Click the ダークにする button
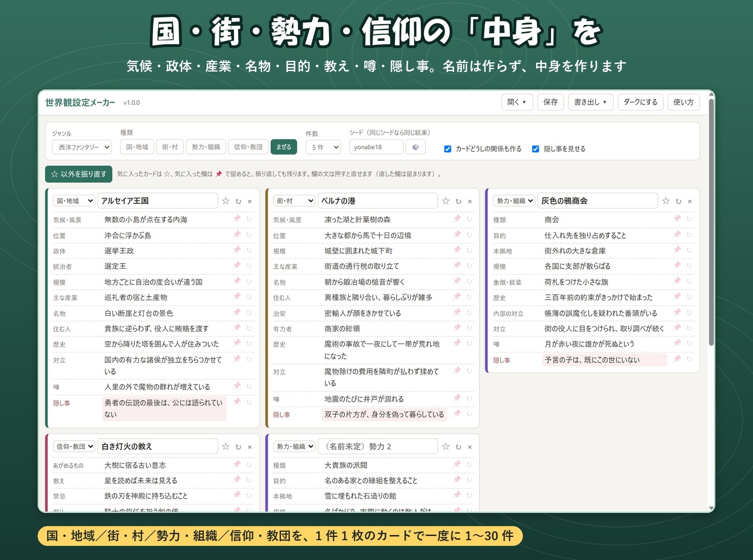This screenshot has width=753, height=560. [641, 102]
